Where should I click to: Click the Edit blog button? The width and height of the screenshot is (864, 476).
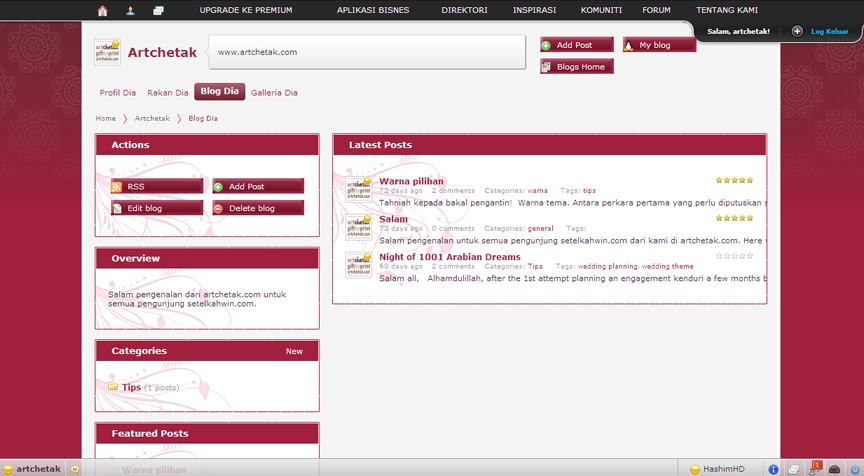pos(156,208)
